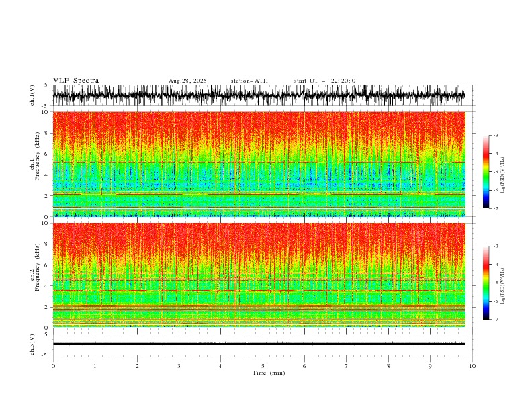
Task: Click the '-7' label on lower colorbar
Action: coord(495,319)
